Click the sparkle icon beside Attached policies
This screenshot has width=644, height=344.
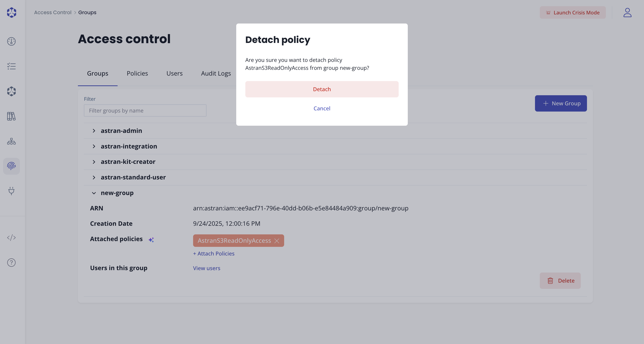[151, 240]
